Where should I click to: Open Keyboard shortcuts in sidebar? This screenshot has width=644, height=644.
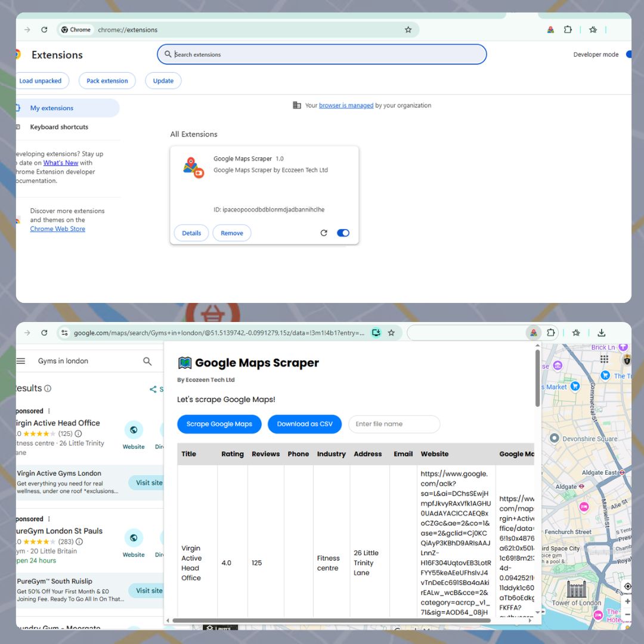[x=58, y=127]
